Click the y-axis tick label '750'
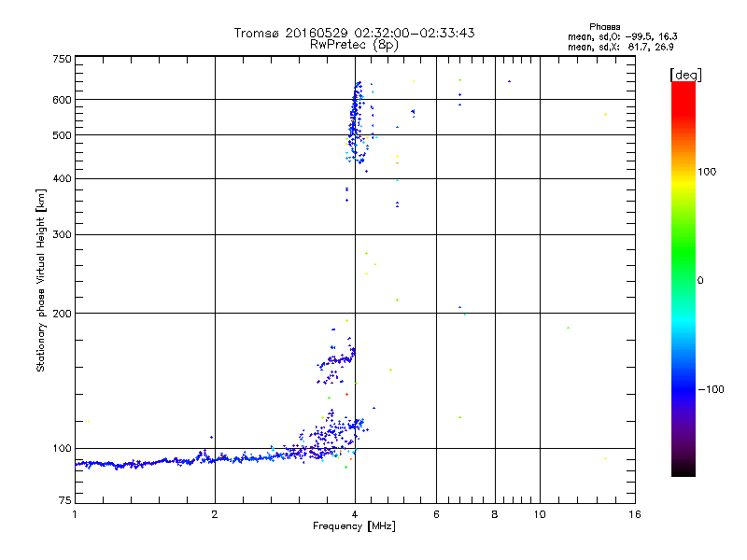The image size is (747, 560). point(63,59)
